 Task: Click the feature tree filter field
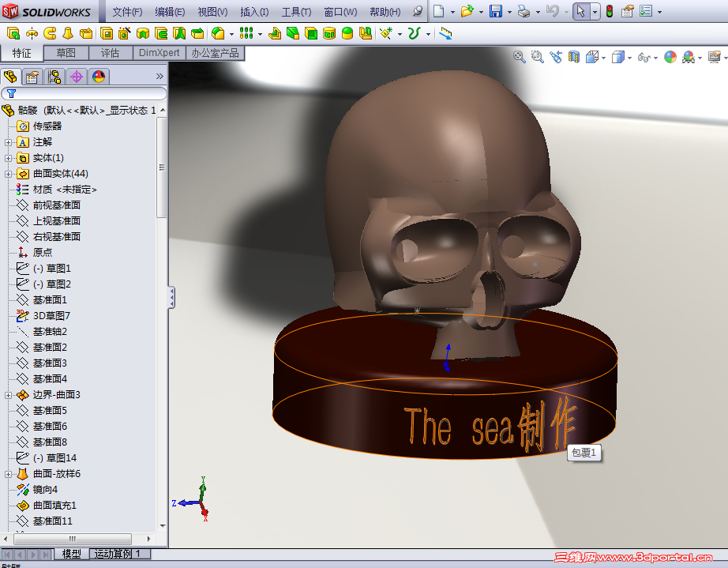(84, 93)
